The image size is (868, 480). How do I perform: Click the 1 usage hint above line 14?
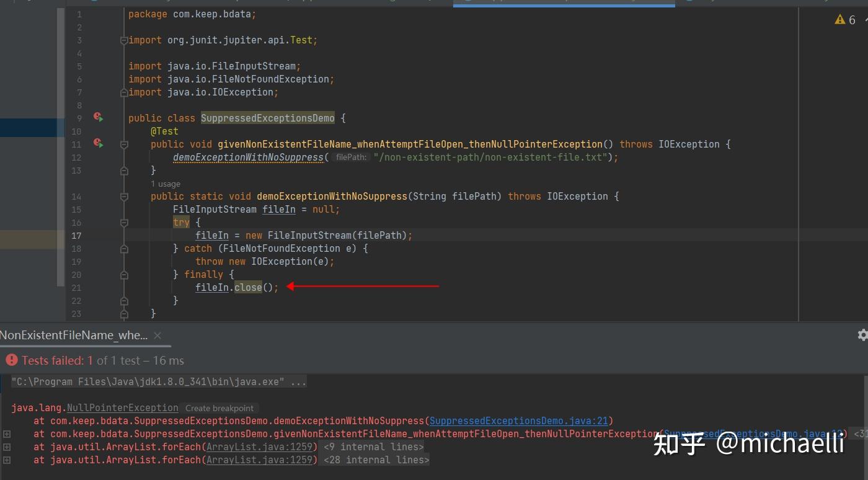[x=166, y=184]
